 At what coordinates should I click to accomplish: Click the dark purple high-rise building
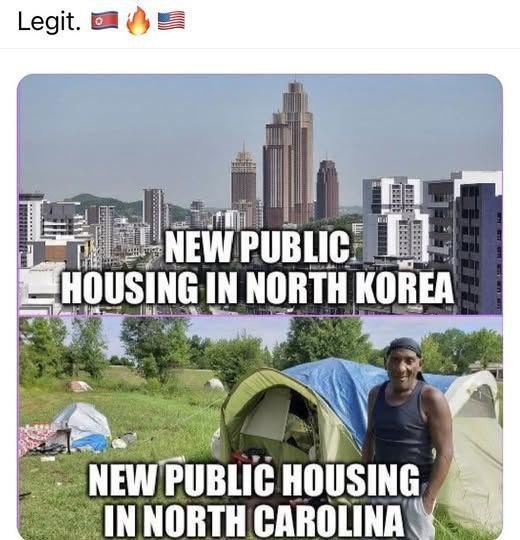[x=478, y=248]
